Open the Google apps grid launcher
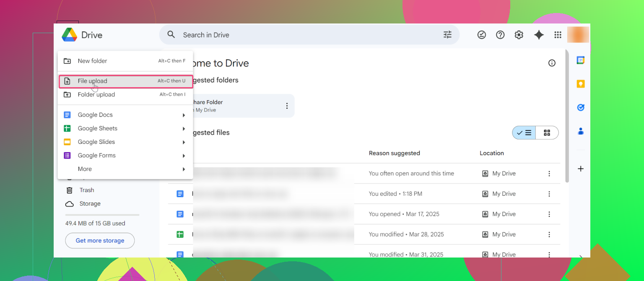Screen dimensions: 644x281 tap(558, 35)
